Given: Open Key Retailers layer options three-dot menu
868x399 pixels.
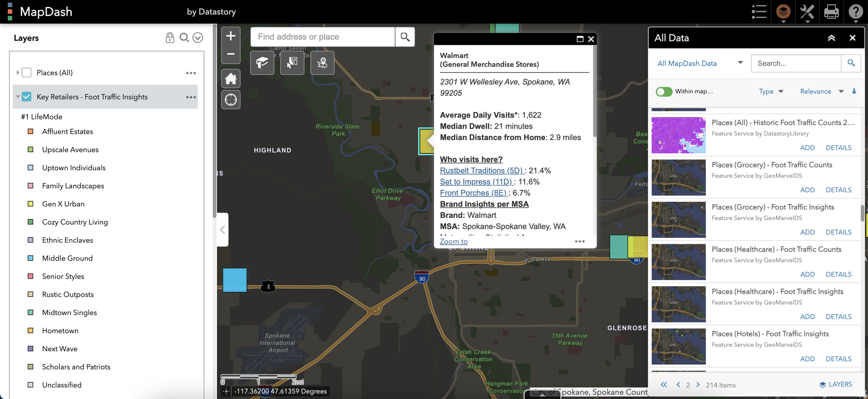Looking at the screenshot, I should click(191, 97).
